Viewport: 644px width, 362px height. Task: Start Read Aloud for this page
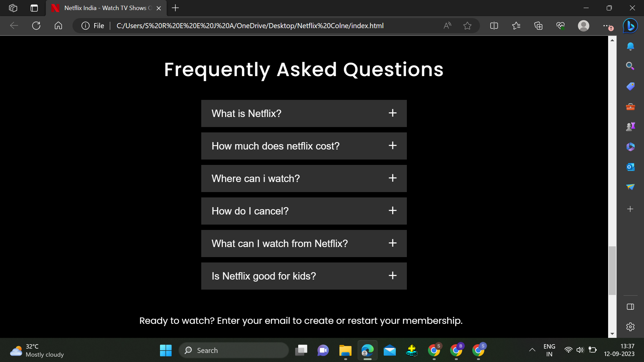(447, 25)
